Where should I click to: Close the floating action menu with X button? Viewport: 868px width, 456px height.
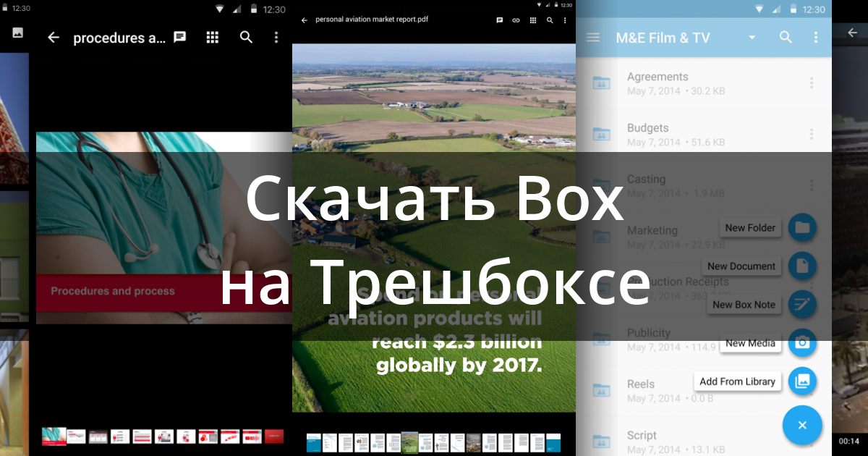coord(802,425)
